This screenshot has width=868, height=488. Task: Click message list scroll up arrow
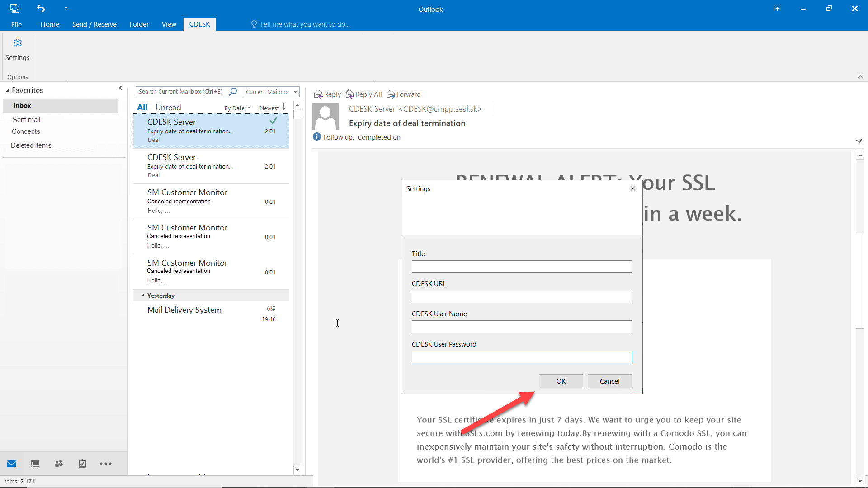(297, 105)
